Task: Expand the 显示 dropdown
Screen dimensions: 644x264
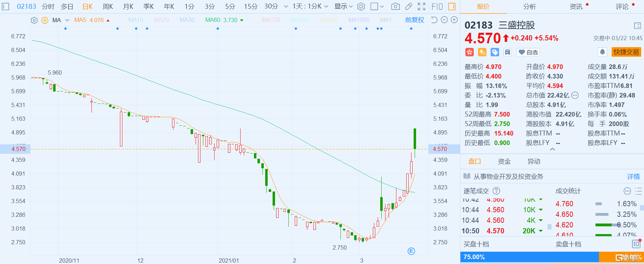Action: [343, 7]
